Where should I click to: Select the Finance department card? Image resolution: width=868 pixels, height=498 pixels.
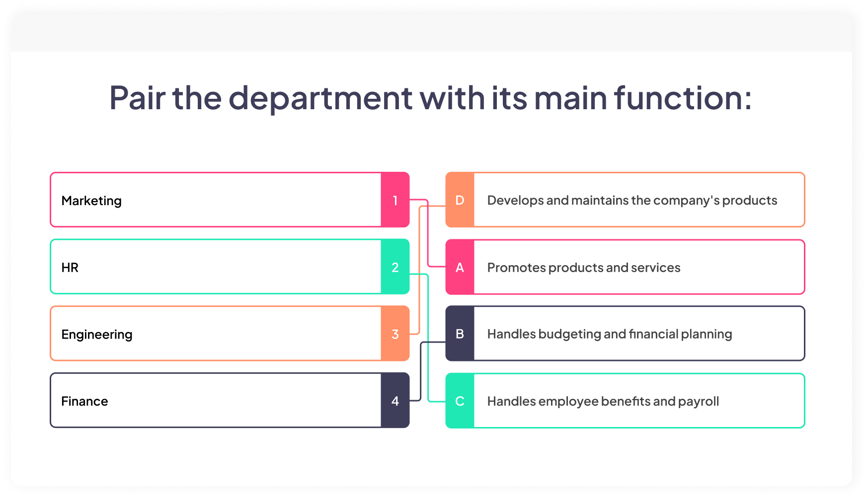[230, 400]
